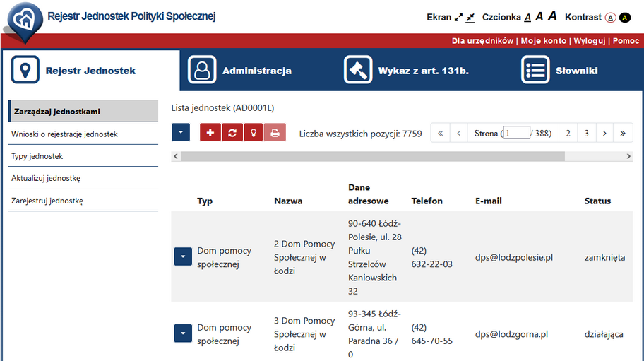This screenshot has height=361, width=644.
Task: Sort by the Telefon column header
Action: click(427, 201)
